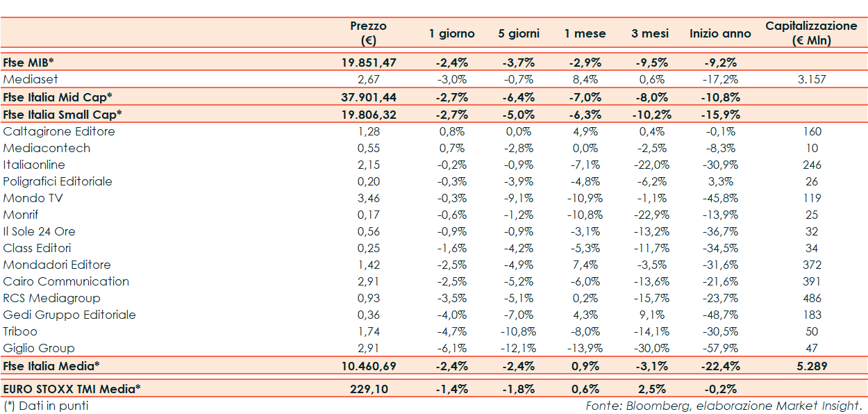Click the Prezzo (€) column header
The width and height of the screenshot is (868, 414).
coord(368,33)
